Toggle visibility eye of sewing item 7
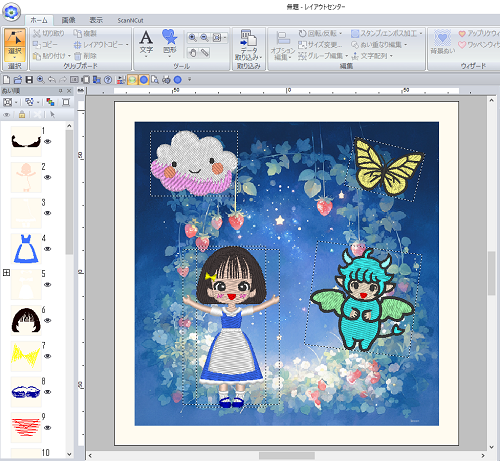 pyautogui.click(x=48, y=356)
